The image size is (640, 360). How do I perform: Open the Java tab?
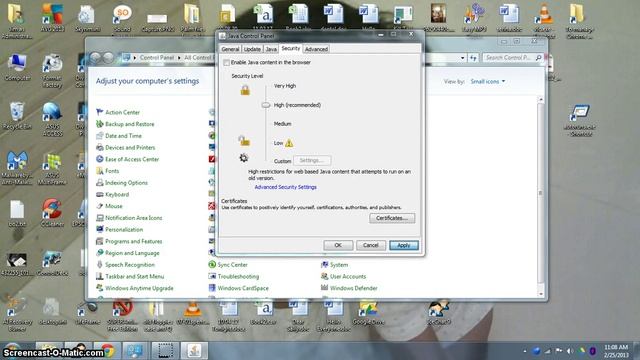[271, 49]
